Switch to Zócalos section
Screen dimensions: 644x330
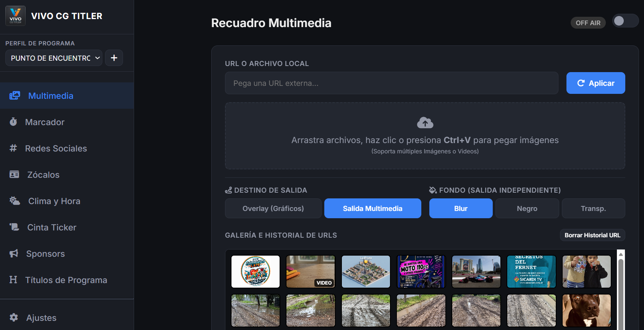(x=67, y=174)
